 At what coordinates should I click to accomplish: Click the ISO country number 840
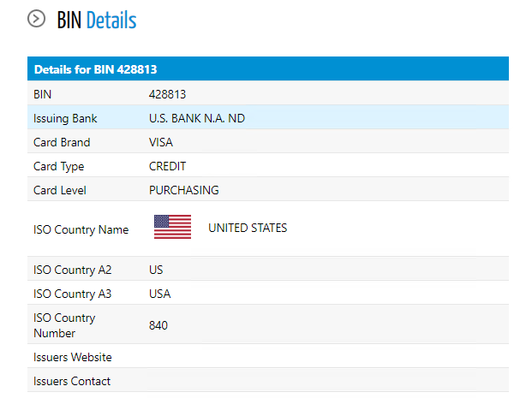tap(158, 325)
